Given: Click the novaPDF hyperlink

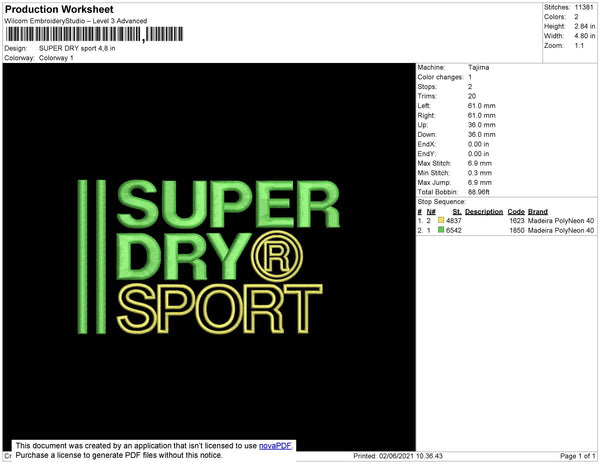Looking at the screenshot, I should pyautogui.click(x=275, y=446).
